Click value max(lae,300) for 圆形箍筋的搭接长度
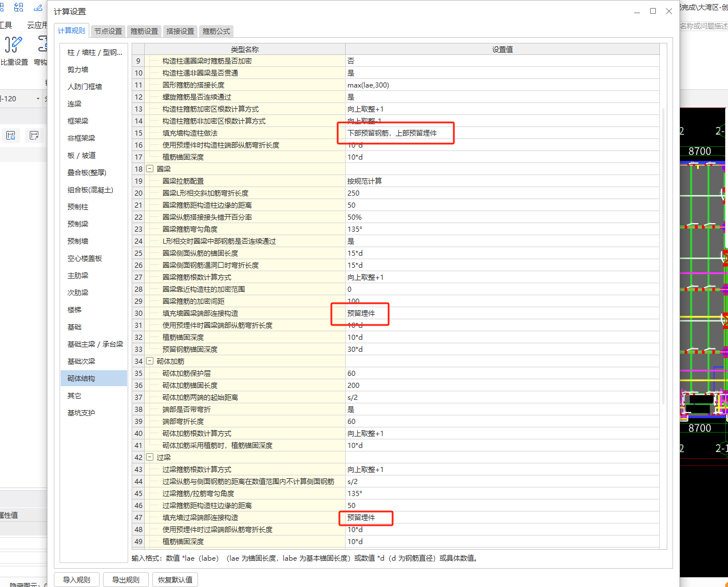728x587 pixels. click(368, 85)
